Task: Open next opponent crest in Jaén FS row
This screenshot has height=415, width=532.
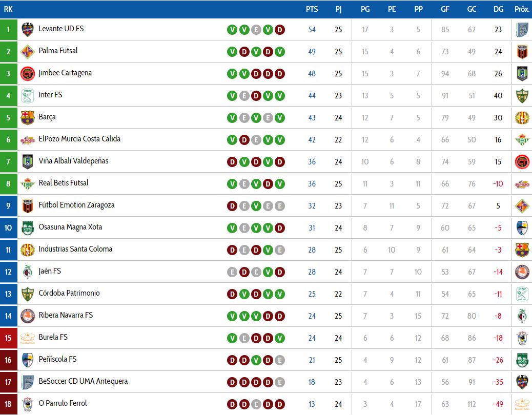Action: coord(522,272)
